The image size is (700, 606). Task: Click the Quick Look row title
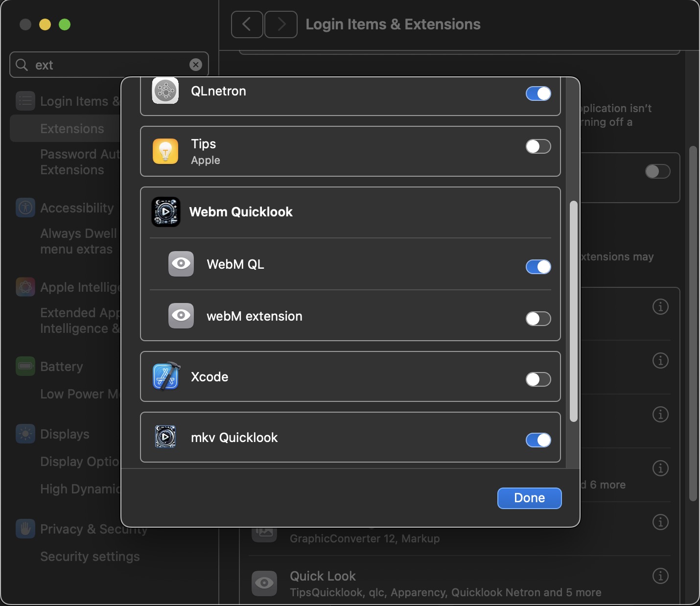click(x=323, y=576)
